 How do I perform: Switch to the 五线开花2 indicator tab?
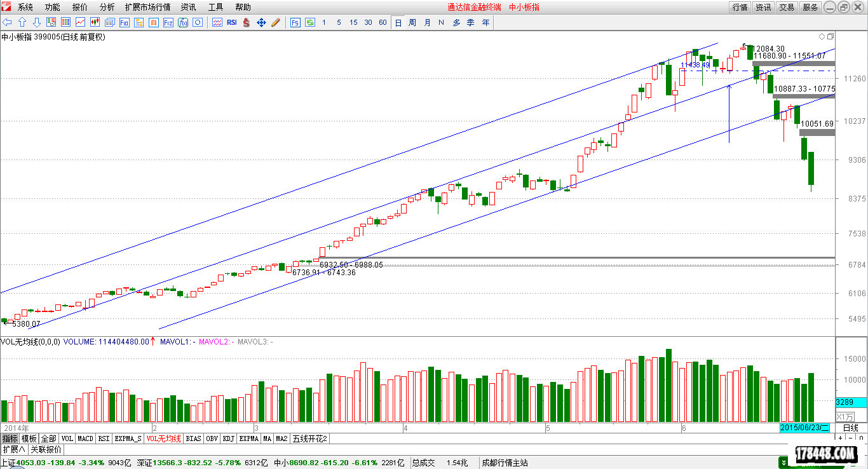[x=310, y=438]
